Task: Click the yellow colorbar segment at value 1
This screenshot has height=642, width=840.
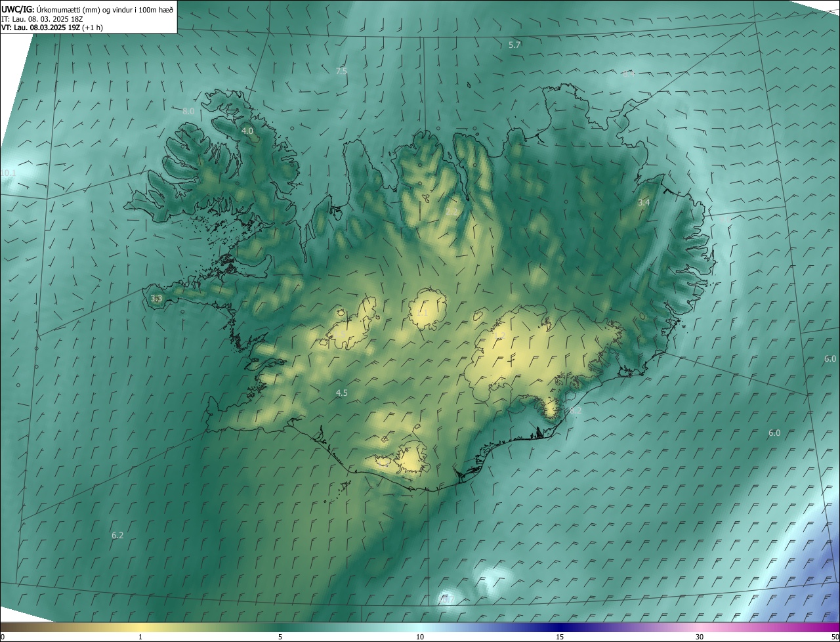Action: pos(140,627)
